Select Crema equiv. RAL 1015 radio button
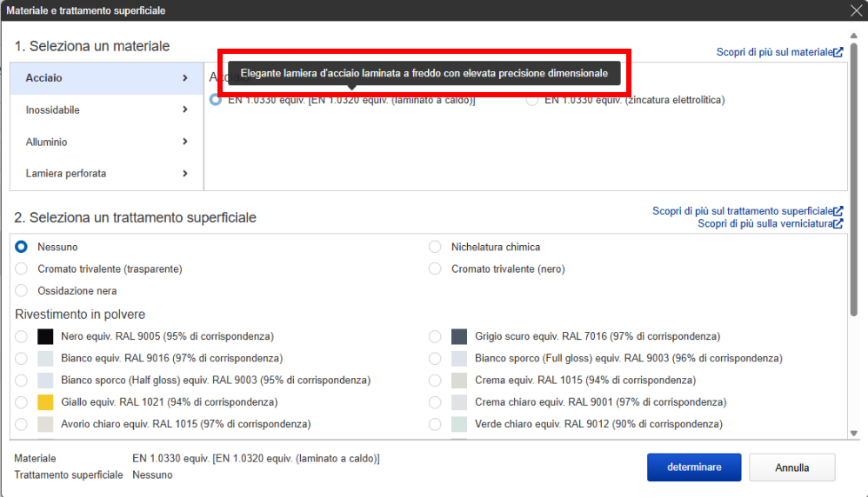This screenshot has width=868, height=497. [435, 381]
